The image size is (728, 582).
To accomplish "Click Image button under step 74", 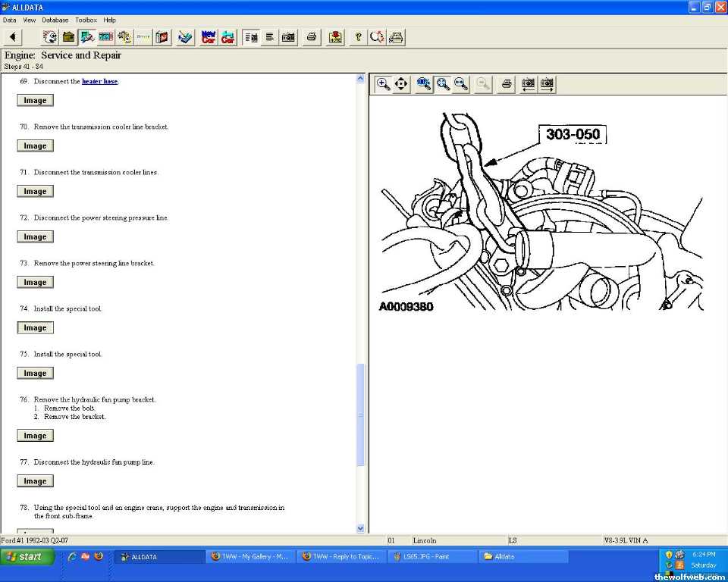I will coord(35,328).
